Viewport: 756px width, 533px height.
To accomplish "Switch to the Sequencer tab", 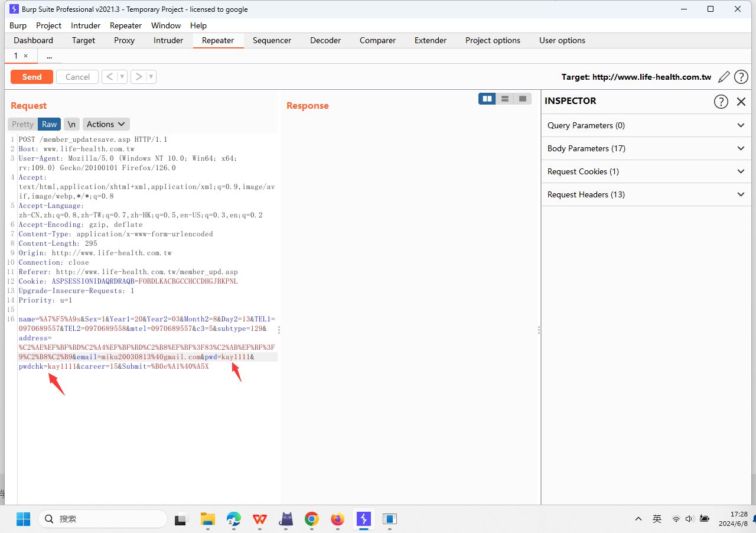I will 272,40.
